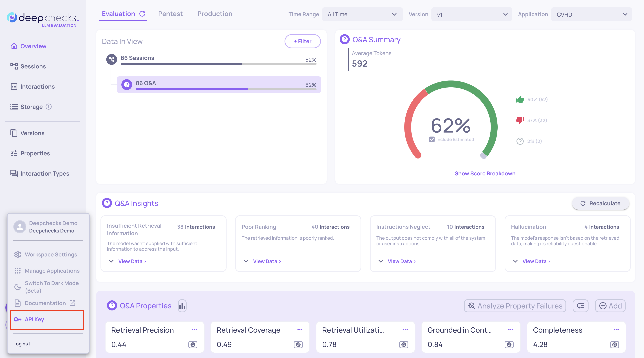Image resolution: width=644 pixels, height=358 pixels.
Task: Click the Storage info icon
Action: pyautogui.click(x=49, y=107)
